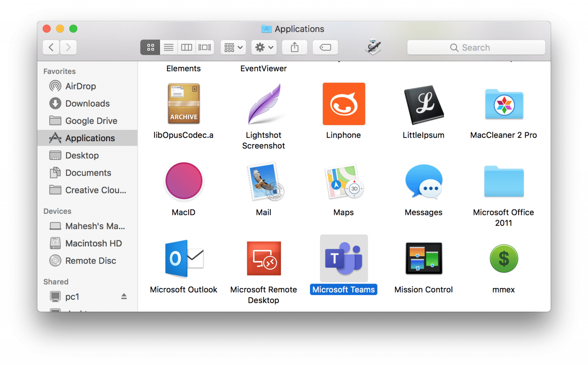Select the Maps app icon
This screenshot has width=588, height=365.
344,181
